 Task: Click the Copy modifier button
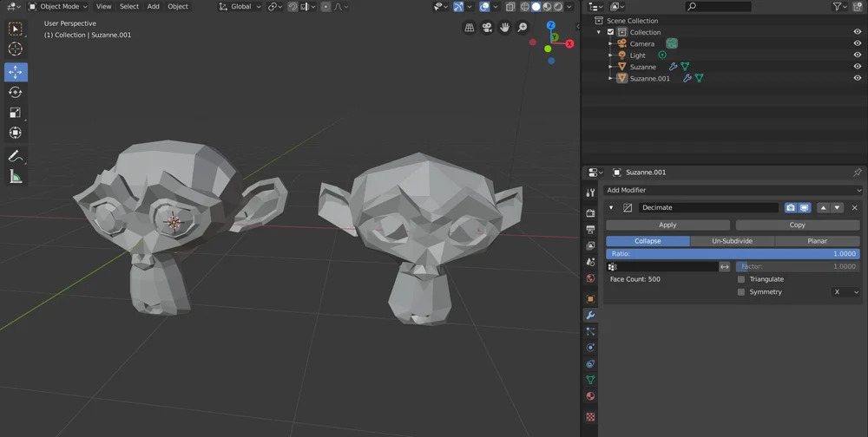click(x=797, y=225)
